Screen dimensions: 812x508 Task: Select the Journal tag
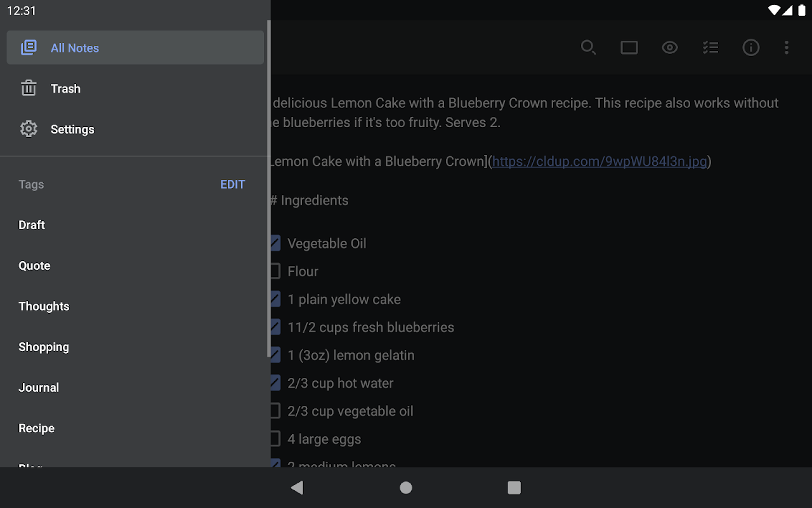[39, 387]
